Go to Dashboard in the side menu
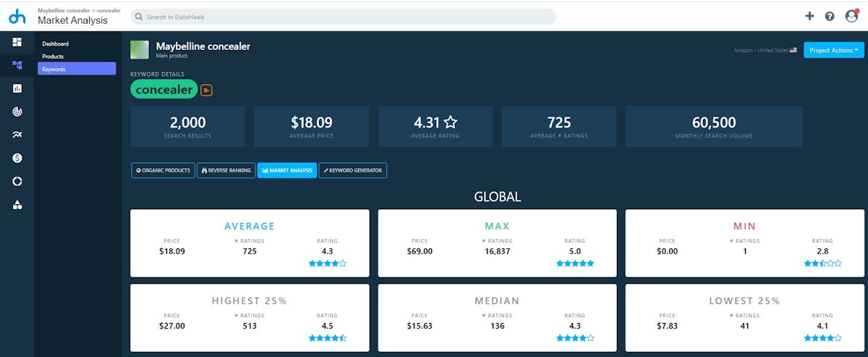868x357 pixels. point(56,43)
